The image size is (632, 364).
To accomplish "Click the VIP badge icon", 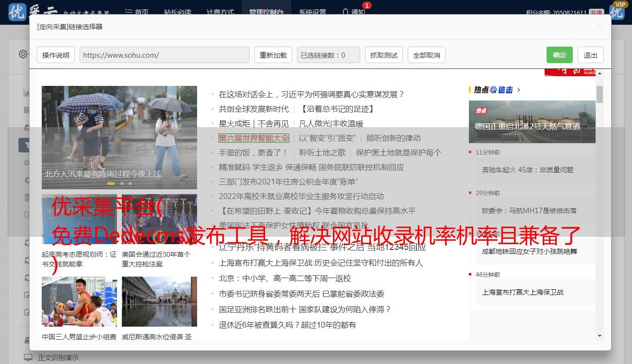I will 617,10.
